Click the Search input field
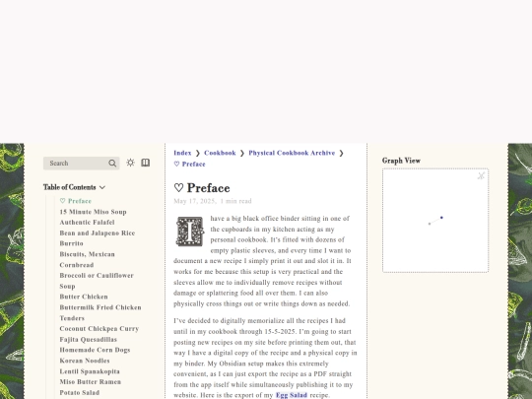532x399 pixels. coord(81,164)
